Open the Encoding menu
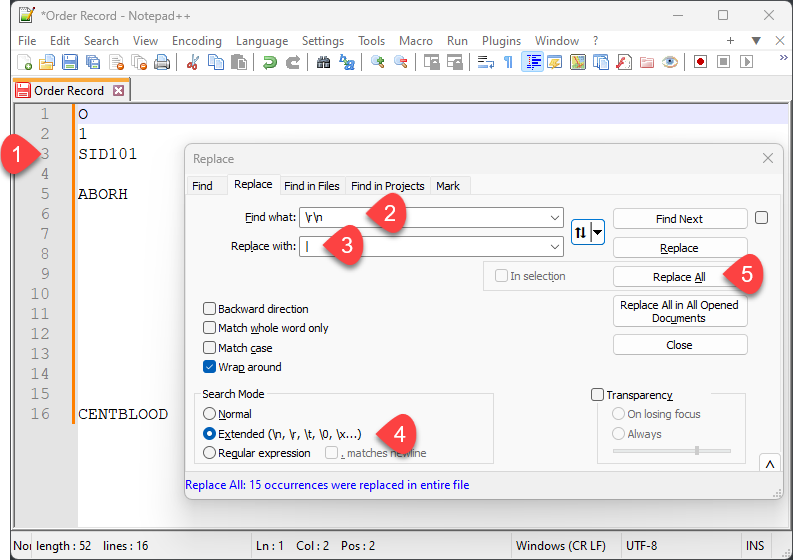The image size is (793, 560). pyautogui.click(x=197, y=41)
